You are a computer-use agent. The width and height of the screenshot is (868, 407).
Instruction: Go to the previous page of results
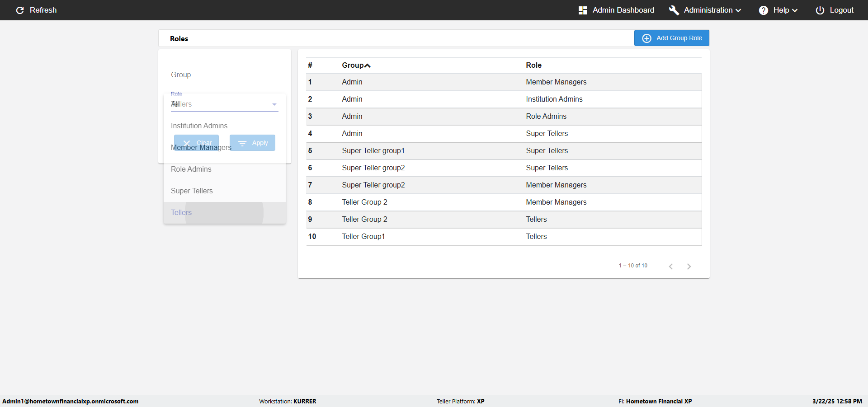(x=671, y=266)
